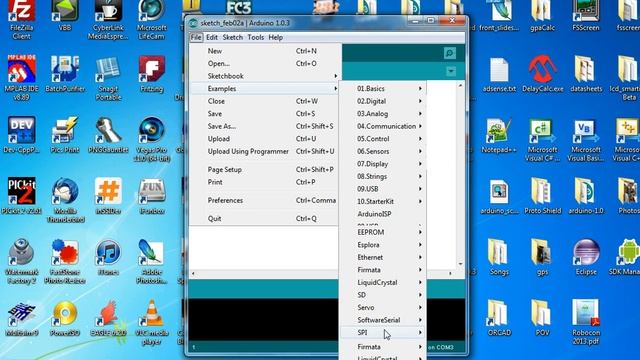Open the ArduinoISP example
Viewport: 640px width, 360px height.
(x=383, y=214)
